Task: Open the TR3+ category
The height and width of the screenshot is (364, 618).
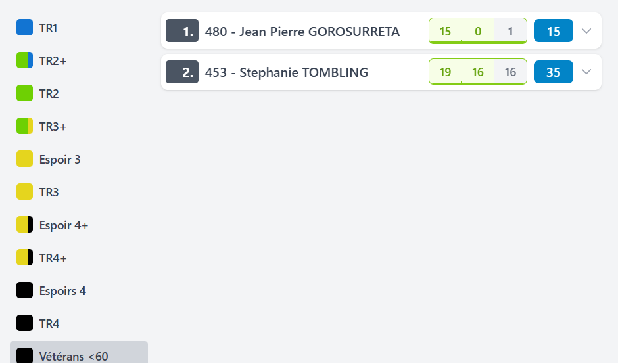Action: [x=53, y=127]
